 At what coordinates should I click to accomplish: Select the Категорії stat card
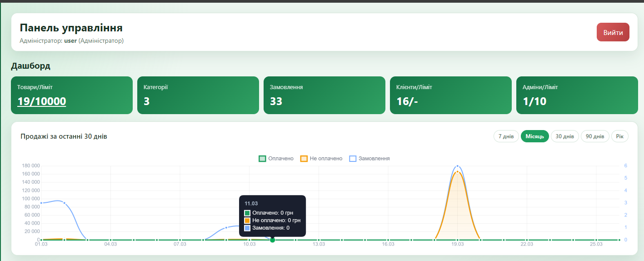click(198, 95)
